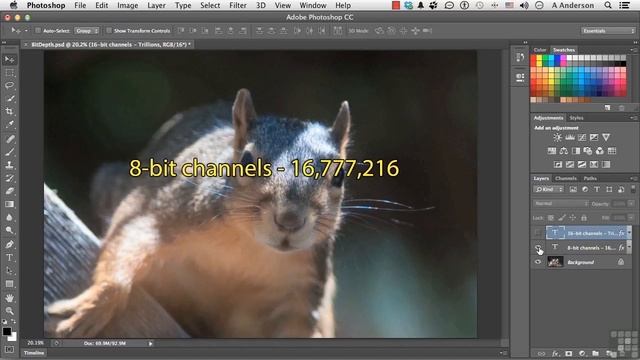The width and height of the screenshot is (640, 360).
Task: Select the Eraser tool
Action: point(9,191)
